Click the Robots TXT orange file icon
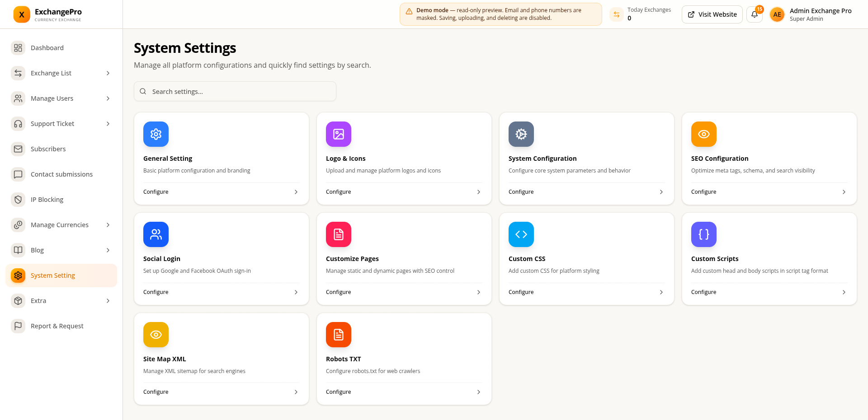 pos(339,335)
